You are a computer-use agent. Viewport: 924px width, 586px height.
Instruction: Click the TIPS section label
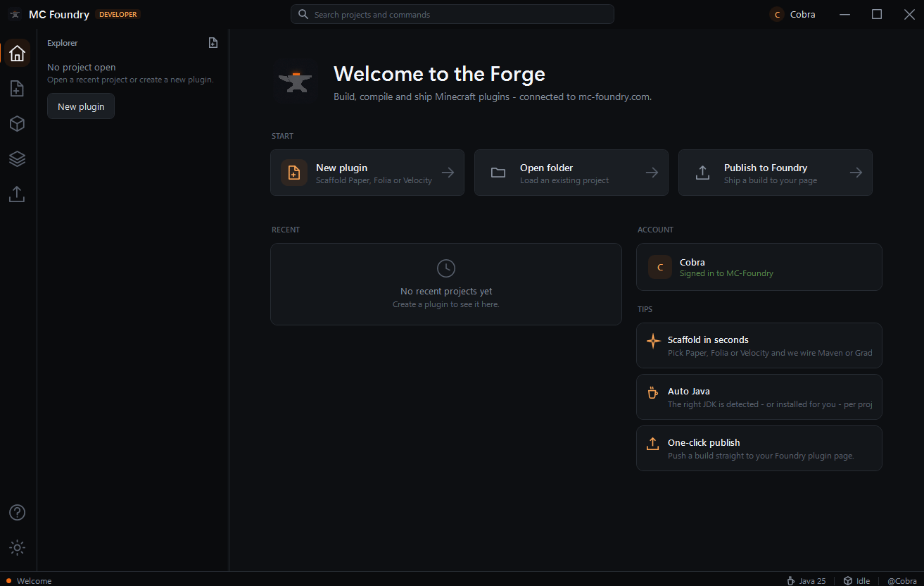(645, 309)
